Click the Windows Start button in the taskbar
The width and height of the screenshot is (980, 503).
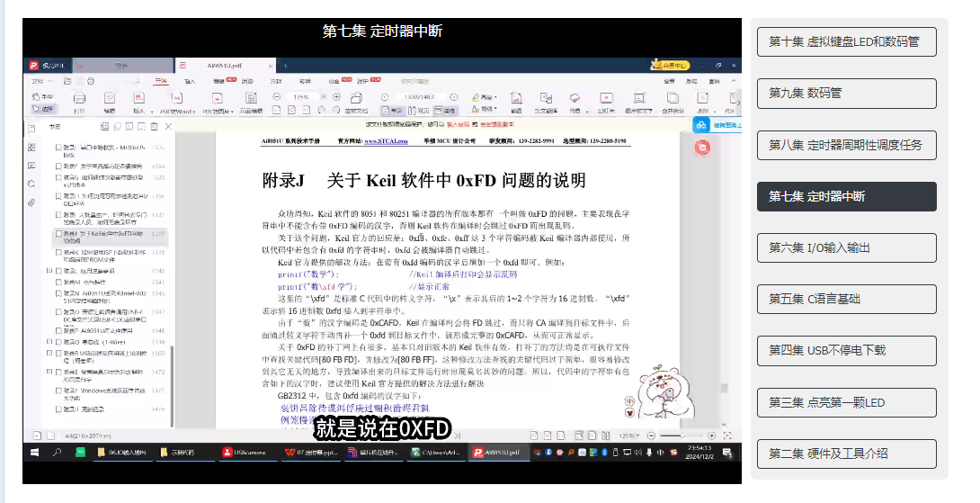coord(35,452)
